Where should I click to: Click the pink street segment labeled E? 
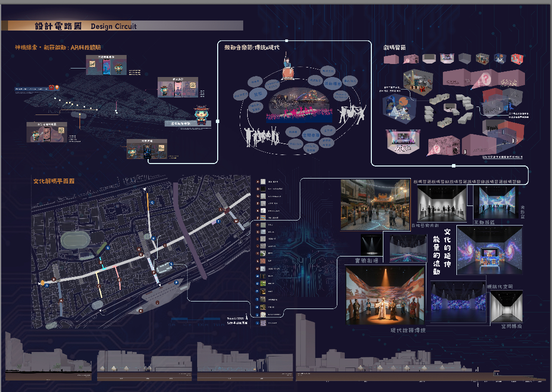[118, 276]
